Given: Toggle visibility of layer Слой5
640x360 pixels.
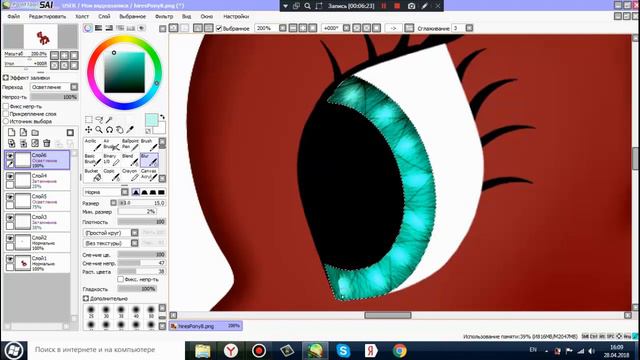Looking at the screenshot, I should click(10, 197).
